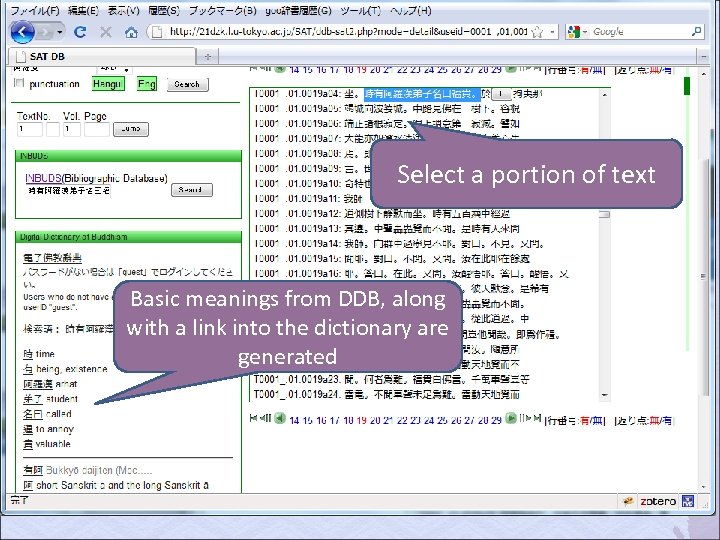The height and width of the screenshot is (540, 720).
Task: Click the bottom green next page arrow icon
Action: pos(511,418)
